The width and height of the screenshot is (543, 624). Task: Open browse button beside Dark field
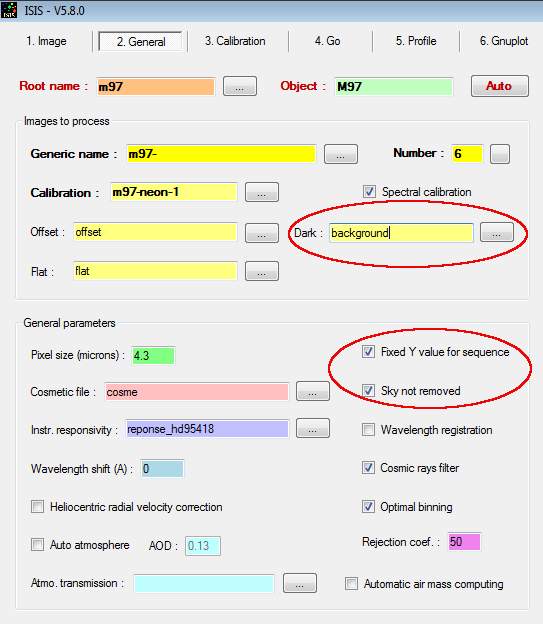[497, 232]
